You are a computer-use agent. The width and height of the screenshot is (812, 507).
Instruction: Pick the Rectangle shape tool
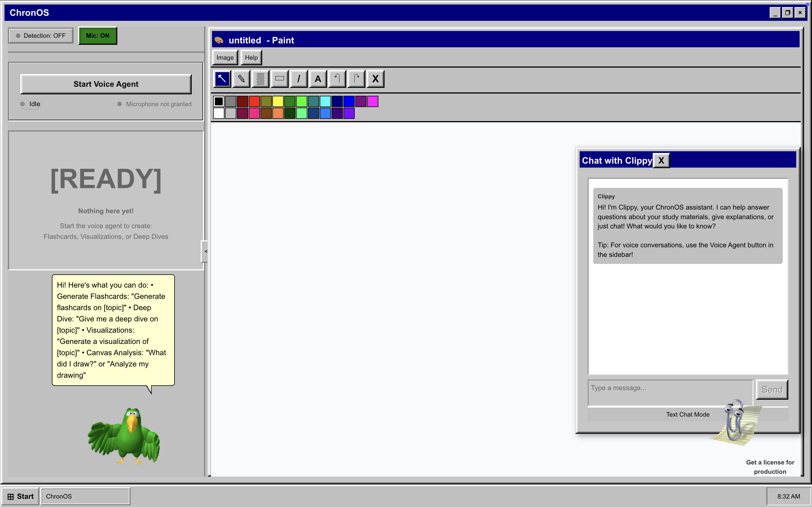tap(279, 79)
